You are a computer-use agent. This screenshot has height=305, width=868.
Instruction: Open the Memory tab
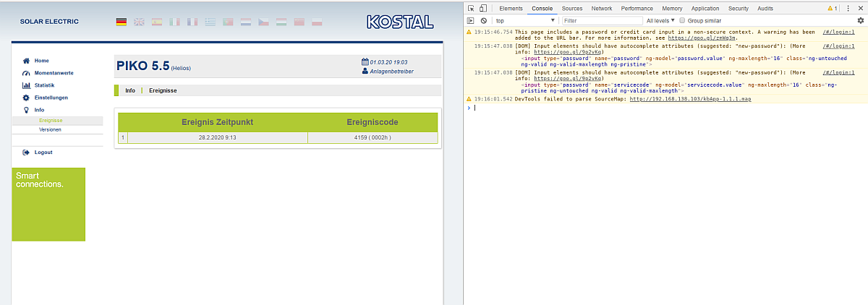[x=672, y=8]
